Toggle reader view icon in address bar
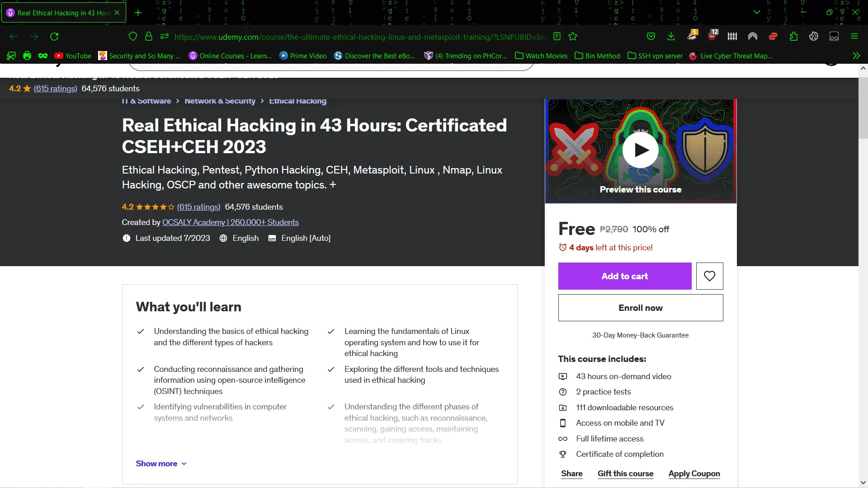Viewport: 868px width, 488px height. (557, 37)
